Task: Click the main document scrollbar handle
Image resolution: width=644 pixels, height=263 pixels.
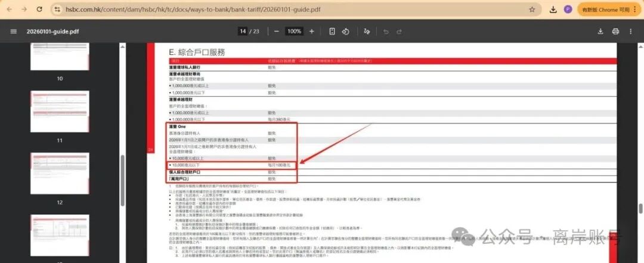Action: pos(640,210)
